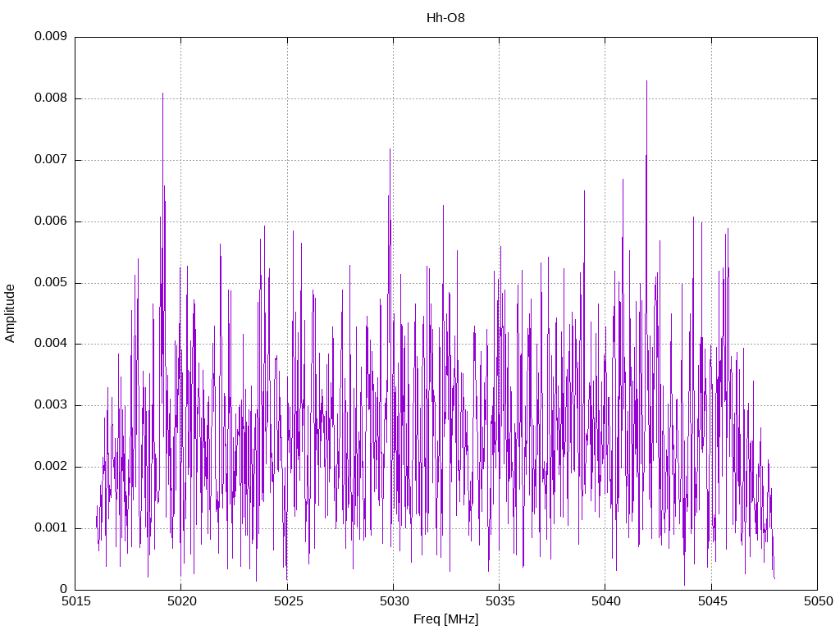This screenshot has width=840, height=630.
Task: Select the 5045 x-axis tick label
Action: pyautogui.click(x=711, y=601)
